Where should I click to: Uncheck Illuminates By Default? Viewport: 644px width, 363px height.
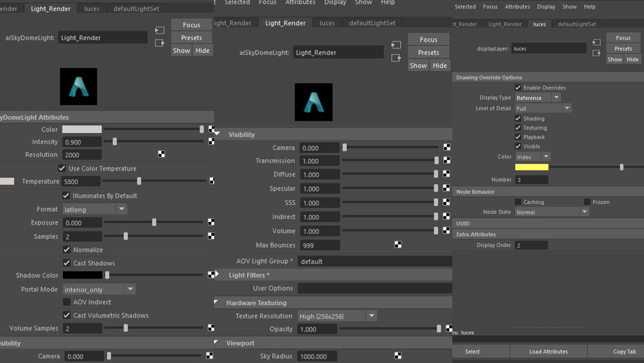[x=66, y=195]
